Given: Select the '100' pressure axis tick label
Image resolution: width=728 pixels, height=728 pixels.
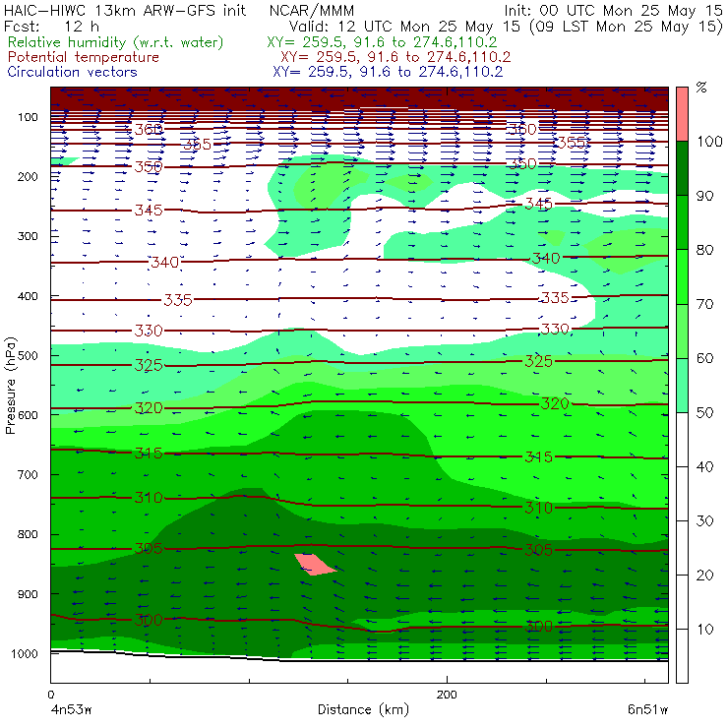Looking at the screenshot, I should click(x=28, y=117).
